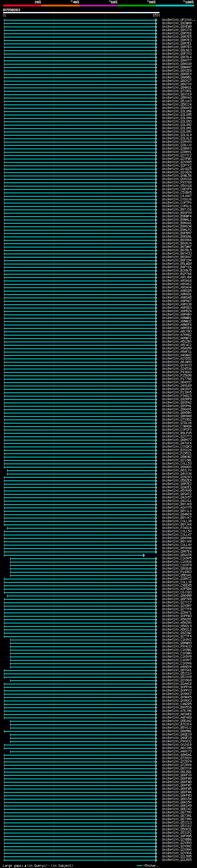
Task: Click the hit label UniRef100_Q5EUA1
Action: pos(177,575)
